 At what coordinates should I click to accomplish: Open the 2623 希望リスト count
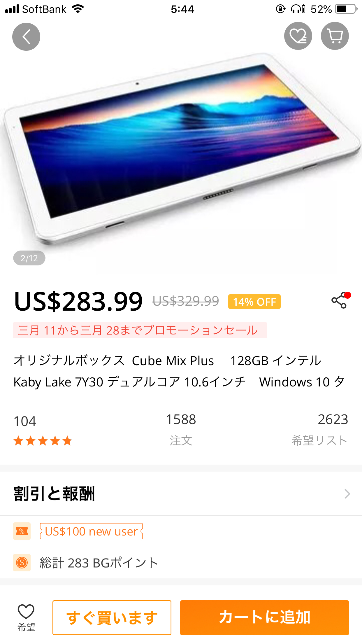319,429
